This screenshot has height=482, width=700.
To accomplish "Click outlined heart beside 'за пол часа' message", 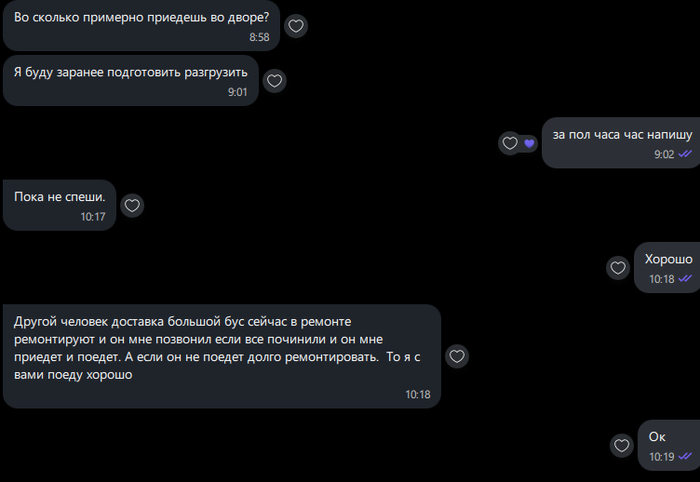I will pos(510,143).
